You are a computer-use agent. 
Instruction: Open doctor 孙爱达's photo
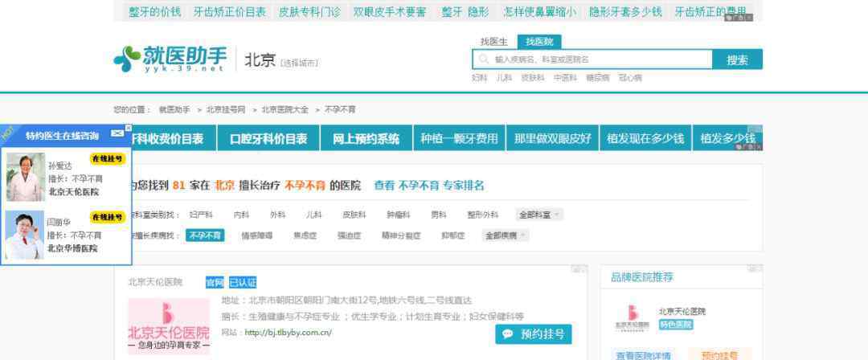coord(26,177)
